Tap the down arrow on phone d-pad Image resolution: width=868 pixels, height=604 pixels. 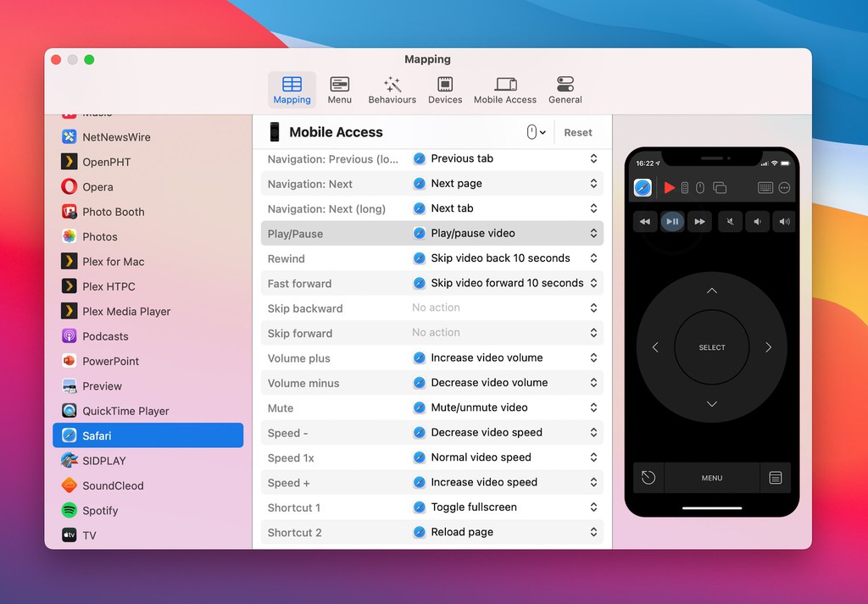click(712, 404)
